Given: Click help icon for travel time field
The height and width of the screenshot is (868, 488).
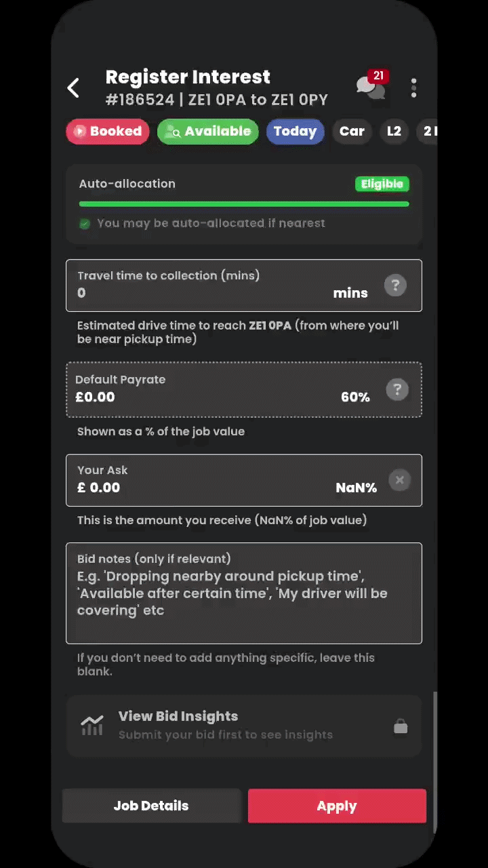Looking at the screenshot, I should pos(396,285).
